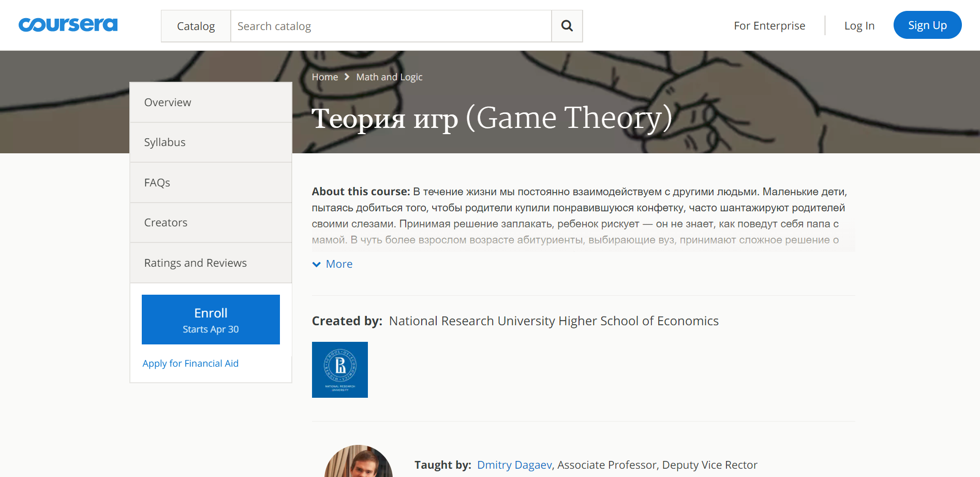This screenshot has width=980, height=477.
Task: Focus the Search catalog field
Action: click(x=391, y=26)
